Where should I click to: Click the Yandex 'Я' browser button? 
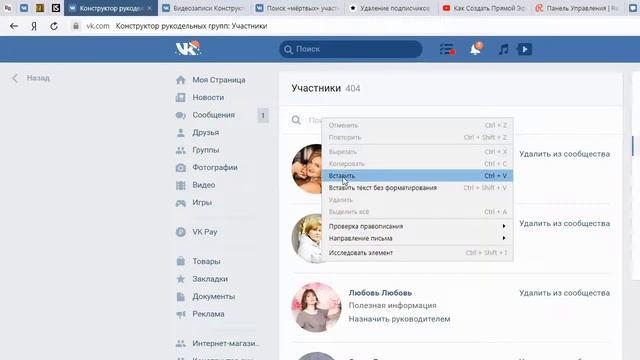point(34,26)
